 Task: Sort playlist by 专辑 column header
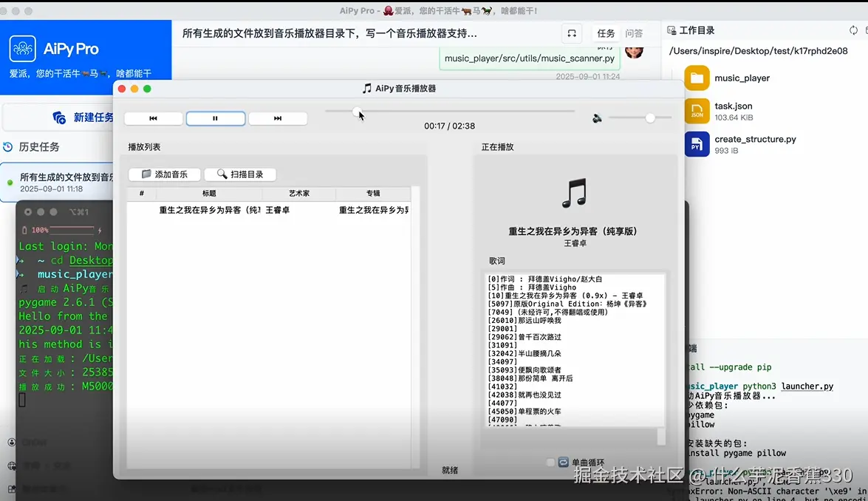click(373, 193)
